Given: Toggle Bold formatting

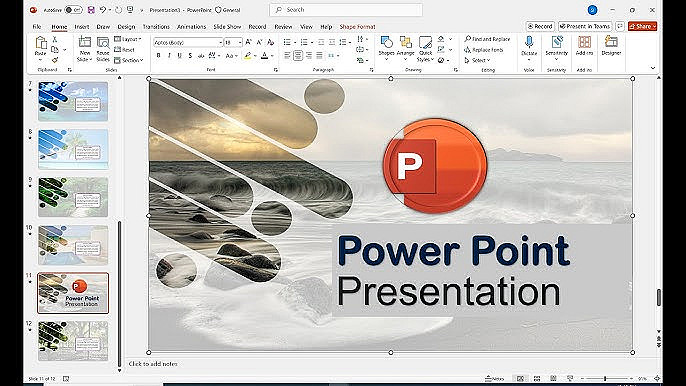Looking at the screenshot, I should (158, 56).
